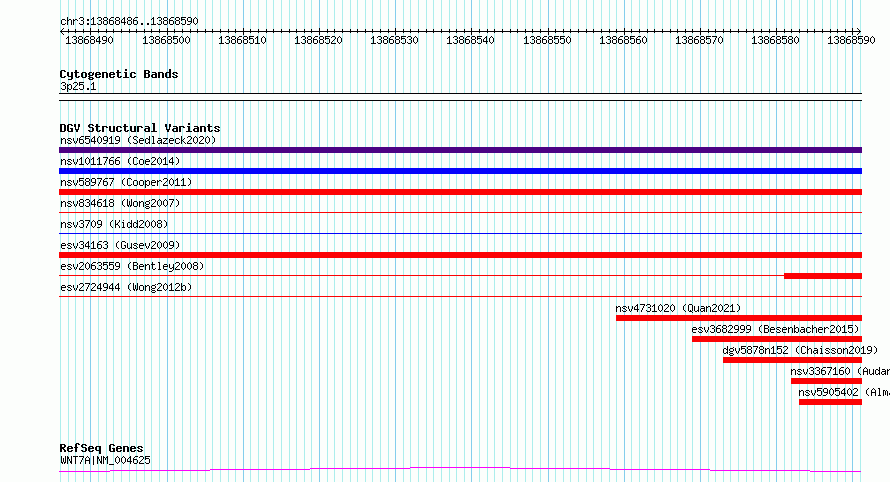The height and width of the screenshot is (482, 890).
Task: Select esv3682999 (Besenbacher2015) variant label
Action: 775,329
